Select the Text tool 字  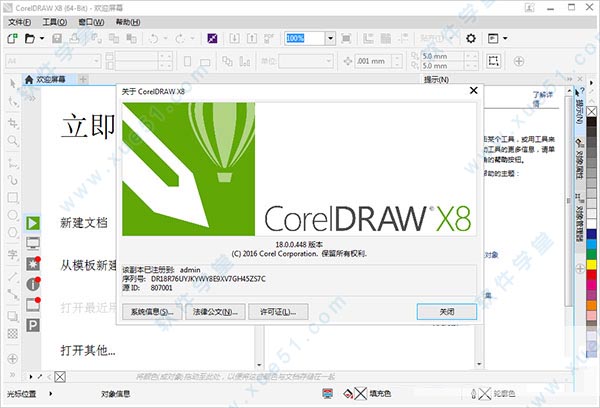pyautogui.click(x=13, y=254)
